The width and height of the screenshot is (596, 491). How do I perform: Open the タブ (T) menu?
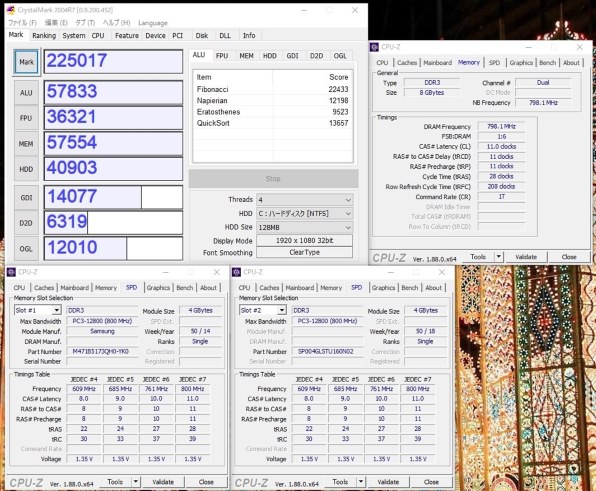(x=85, y=23)
